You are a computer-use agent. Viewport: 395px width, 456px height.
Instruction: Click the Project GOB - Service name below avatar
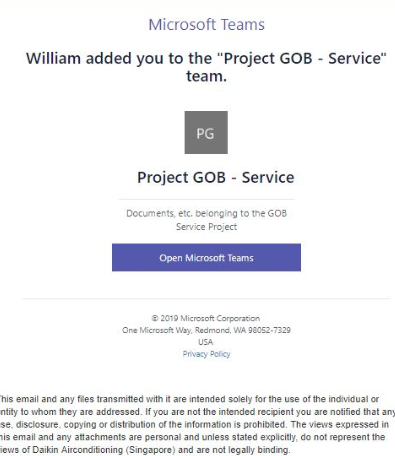[x=216, y=177]
